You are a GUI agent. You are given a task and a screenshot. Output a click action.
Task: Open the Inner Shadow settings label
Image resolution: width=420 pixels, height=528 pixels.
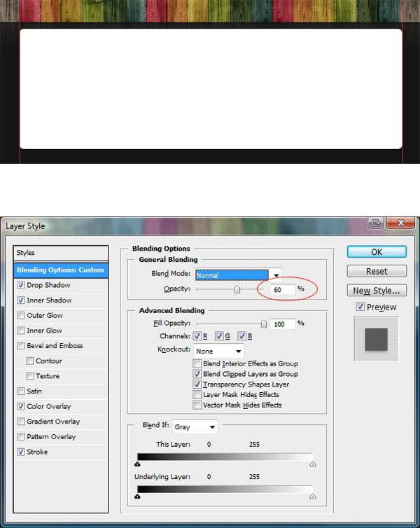tap(49, 300)
